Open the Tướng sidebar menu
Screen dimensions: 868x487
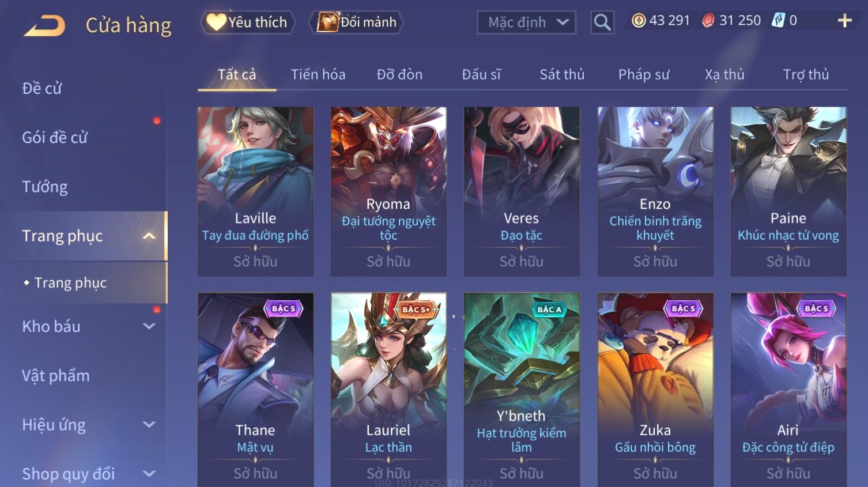[x=45, y=187]
